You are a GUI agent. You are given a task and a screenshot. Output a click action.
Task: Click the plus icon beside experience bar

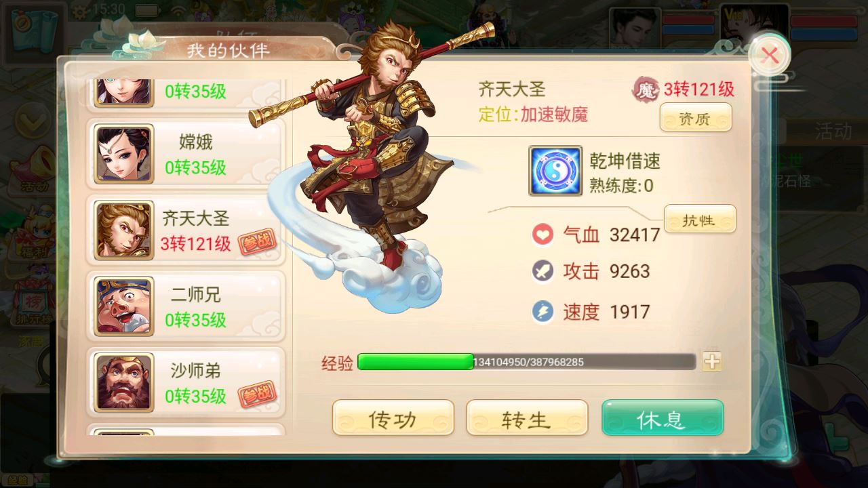[711, 361]
